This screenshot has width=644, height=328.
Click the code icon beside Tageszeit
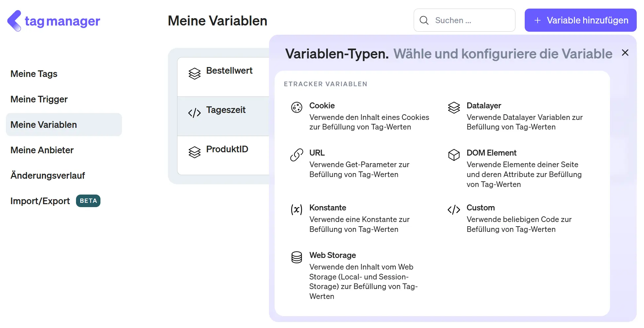(195, 113)
